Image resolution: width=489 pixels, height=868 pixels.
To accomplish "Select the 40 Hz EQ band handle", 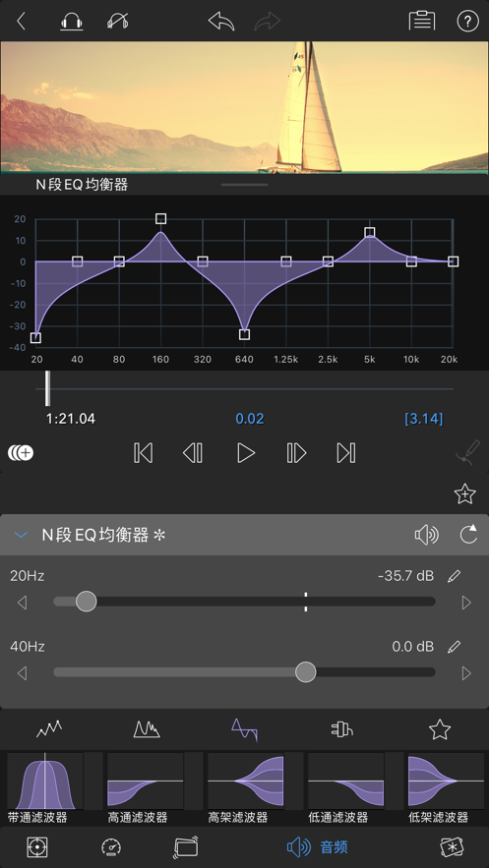I will tap(78, 261).
